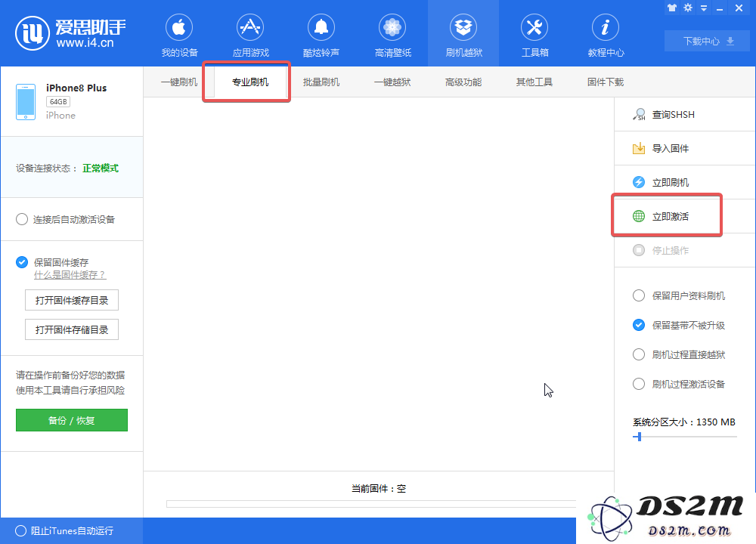This screenshot has width=756, height=544.
Task: Click green 备份 / 恢复 button
Action: (72, 420)
